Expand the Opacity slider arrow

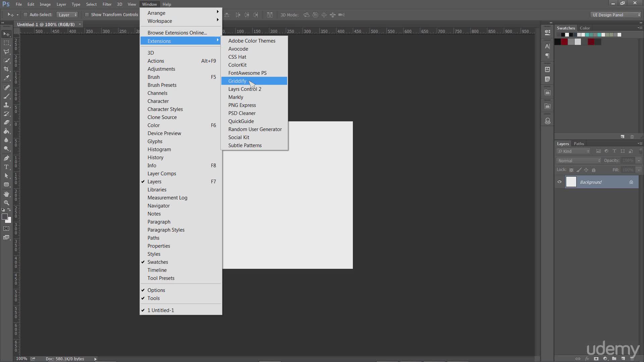tap(639, 161)
